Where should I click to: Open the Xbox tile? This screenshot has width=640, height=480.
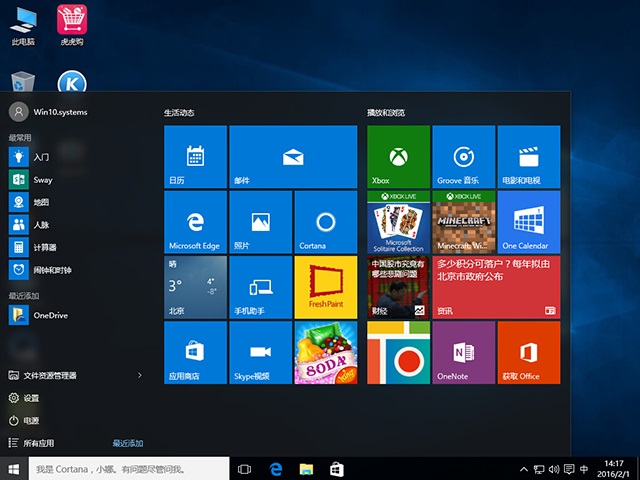pyautogui.click(x=398, y=156)
